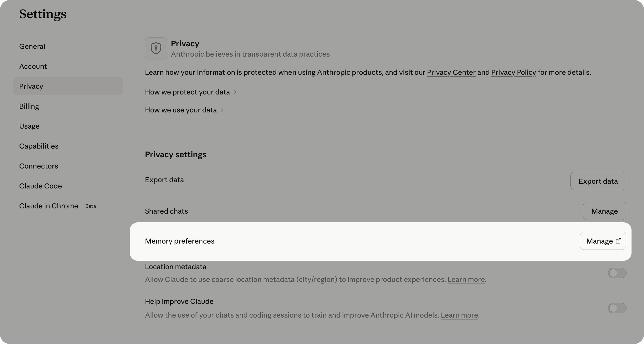This screenshot has width=644, height=344.
Task: Open Account settings
Action: (x=33, y=66)
